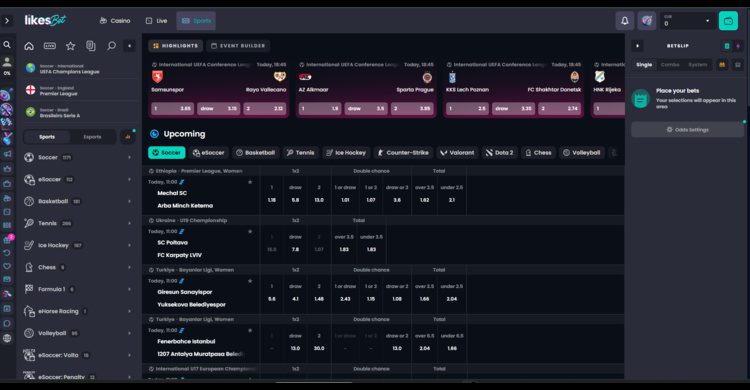Screen dimensions: 750x390
Task: Click the profile avatar icon in left rail
Action: pos(7,62)
